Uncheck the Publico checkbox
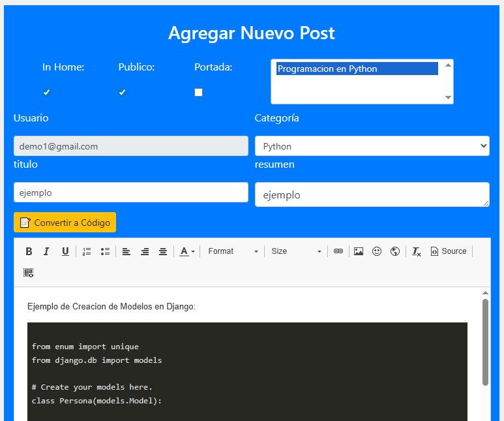 (x=123, y=93)
